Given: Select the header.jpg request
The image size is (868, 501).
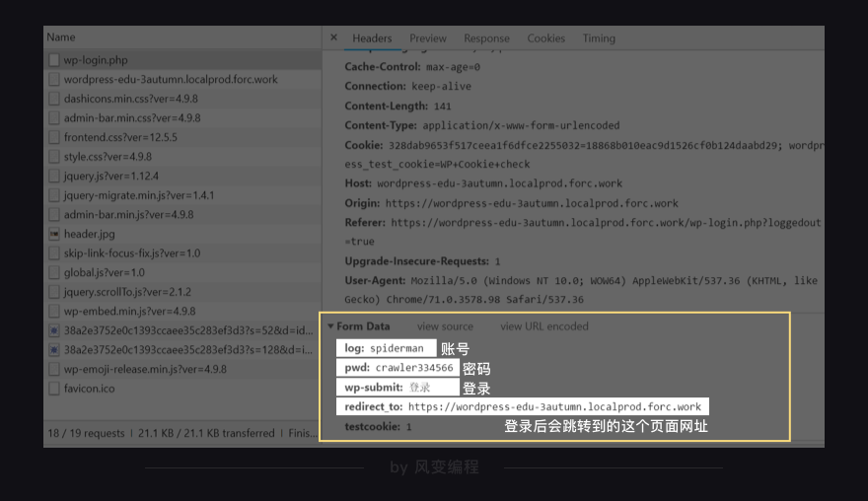Looking at the screenshot, I should point(182,234).
